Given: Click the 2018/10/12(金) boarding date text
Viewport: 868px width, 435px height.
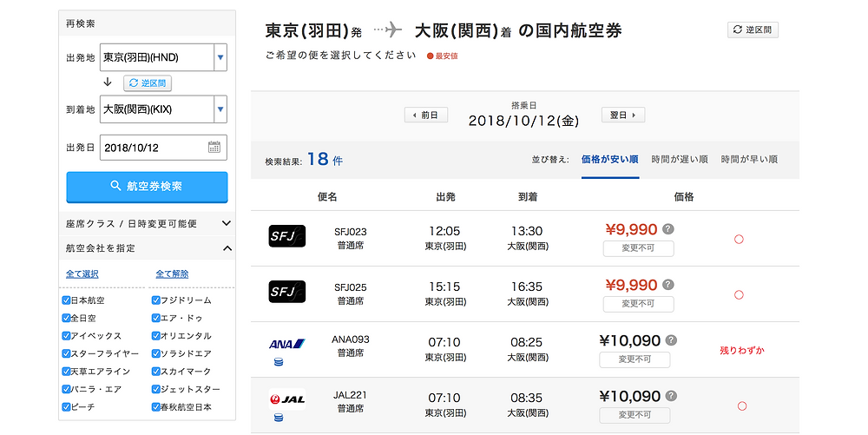Looking at the screenshot, I should click(x=523, y=122).
